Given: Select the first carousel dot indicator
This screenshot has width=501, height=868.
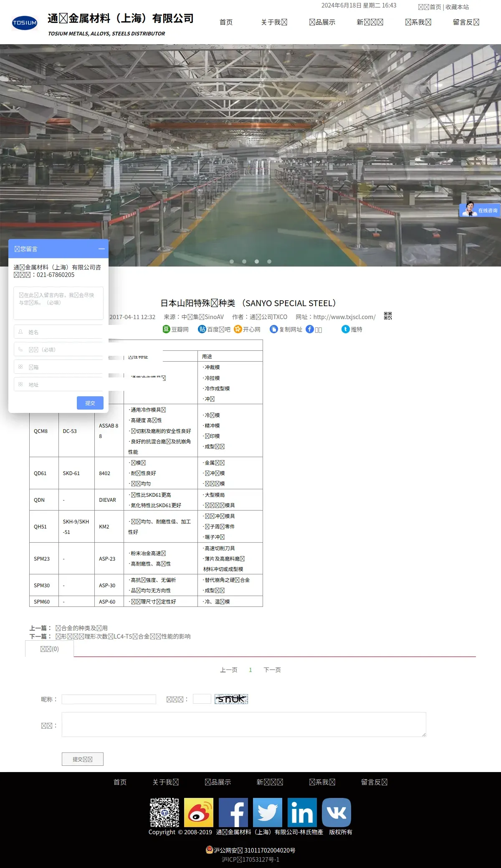Looking at the screenshot, I should pyautogui.click(x=232, y=262).
